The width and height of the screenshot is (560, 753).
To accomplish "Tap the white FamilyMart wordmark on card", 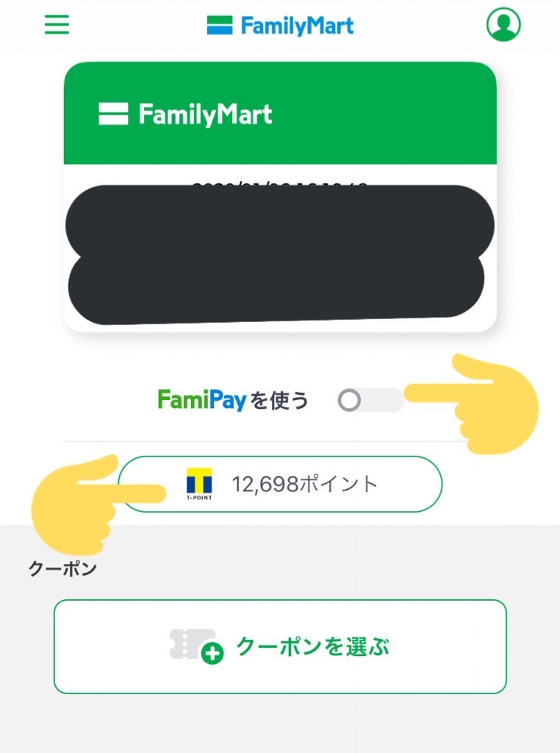I will (x=205, y=115).
